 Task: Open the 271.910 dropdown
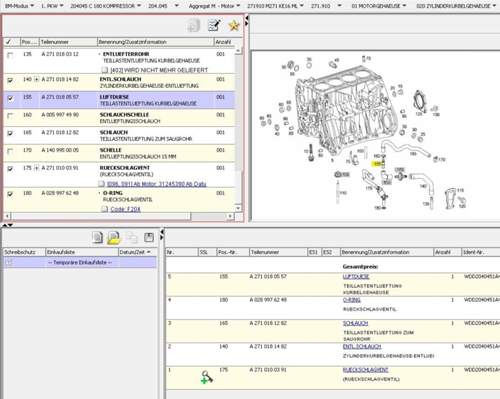[326, 6]
